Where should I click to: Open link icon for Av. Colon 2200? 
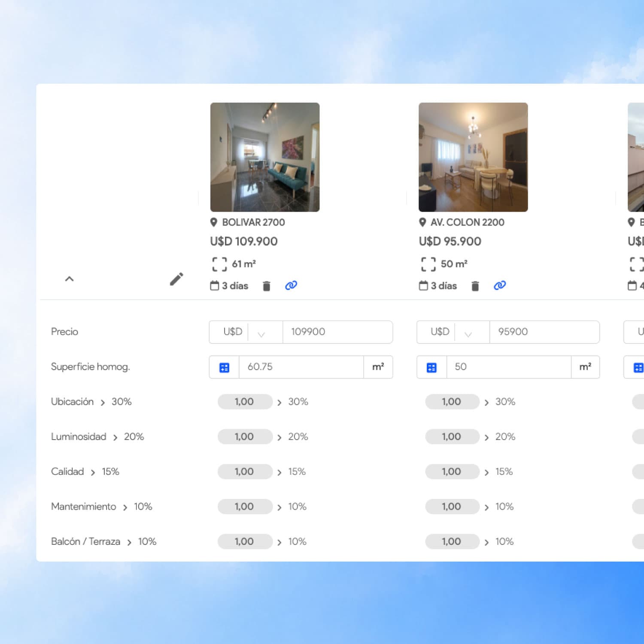(500, 286)
